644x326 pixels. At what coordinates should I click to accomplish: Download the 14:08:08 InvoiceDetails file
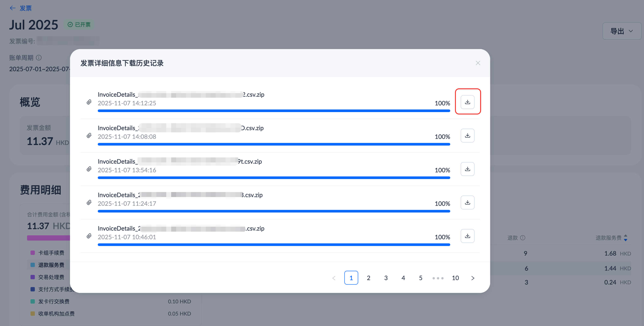(x=467, y=135)
